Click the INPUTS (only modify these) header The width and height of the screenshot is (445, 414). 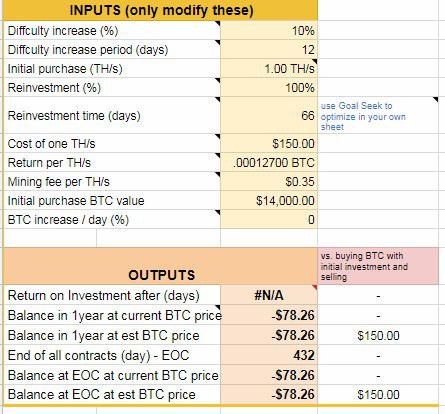(x=161, y=10)
